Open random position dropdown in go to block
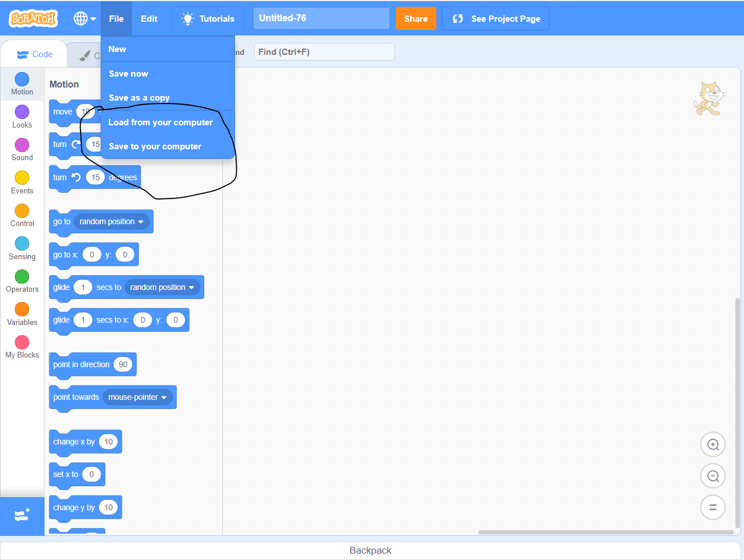Screen dimensions: 744x560 (x=112, y=221)
